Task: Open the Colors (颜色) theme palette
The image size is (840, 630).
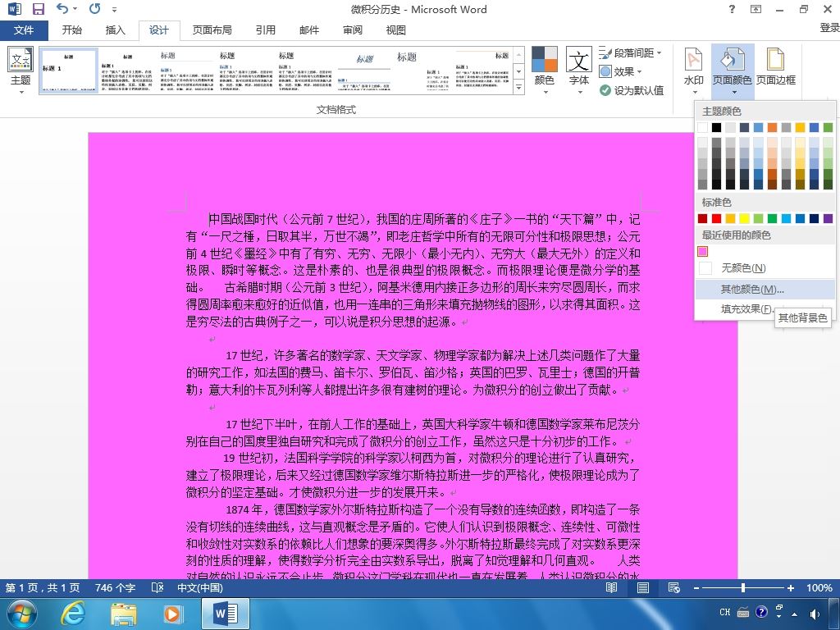Action: point(545,71)
